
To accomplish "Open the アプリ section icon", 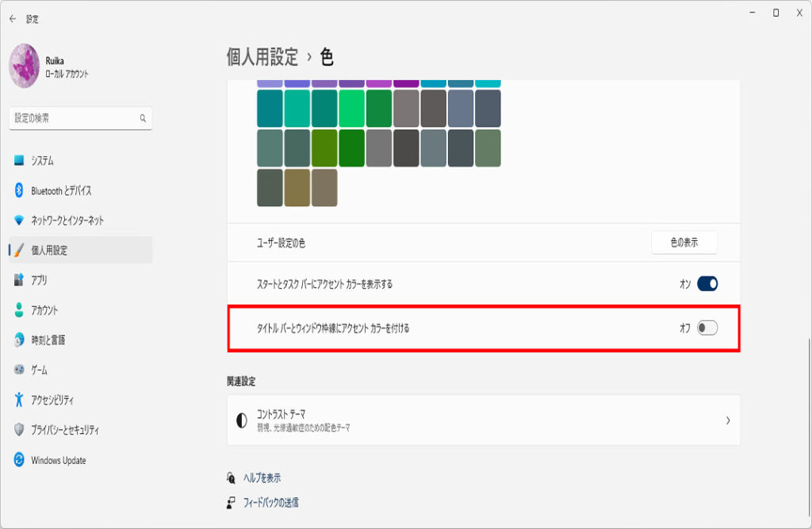I will click(x=20, y=280).
